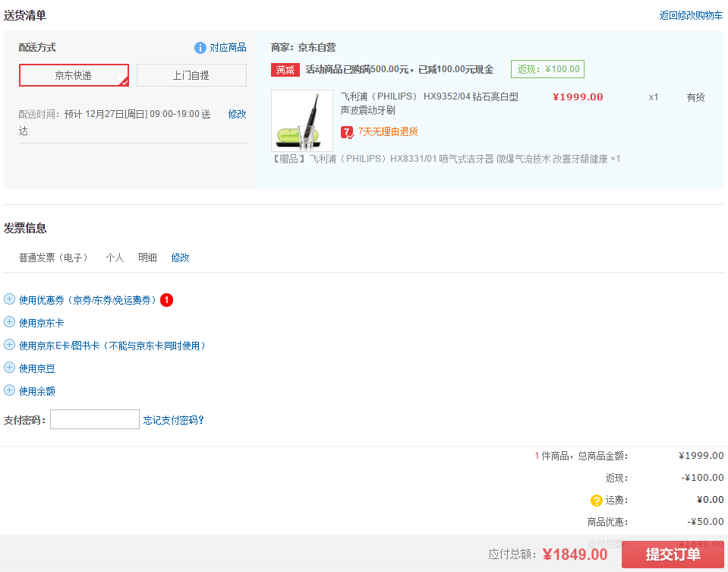Expand the 使用余额 section
This screenshot has width=728, height=572.
pos(36,391)
